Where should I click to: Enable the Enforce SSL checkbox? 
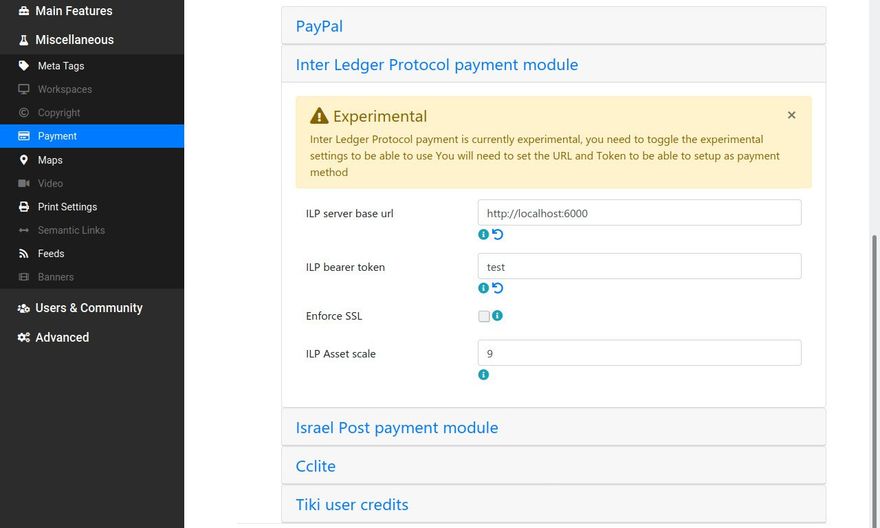484,316
